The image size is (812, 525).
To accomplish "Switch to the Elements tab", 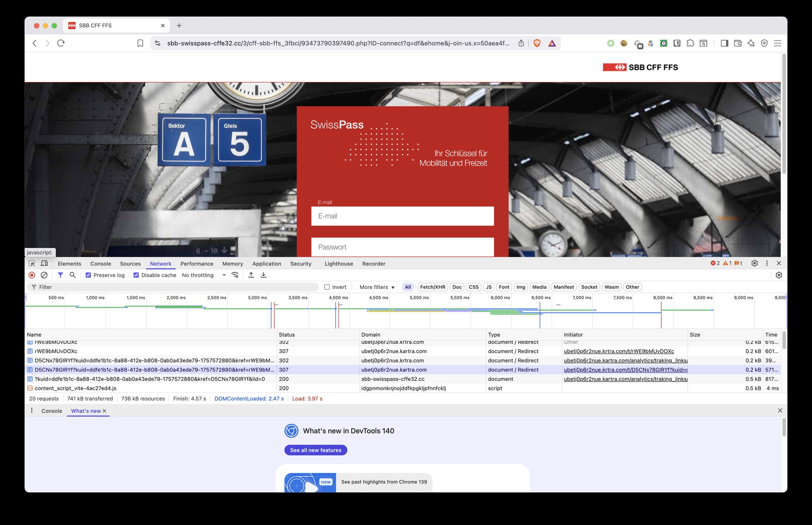I will click(69, 263).
